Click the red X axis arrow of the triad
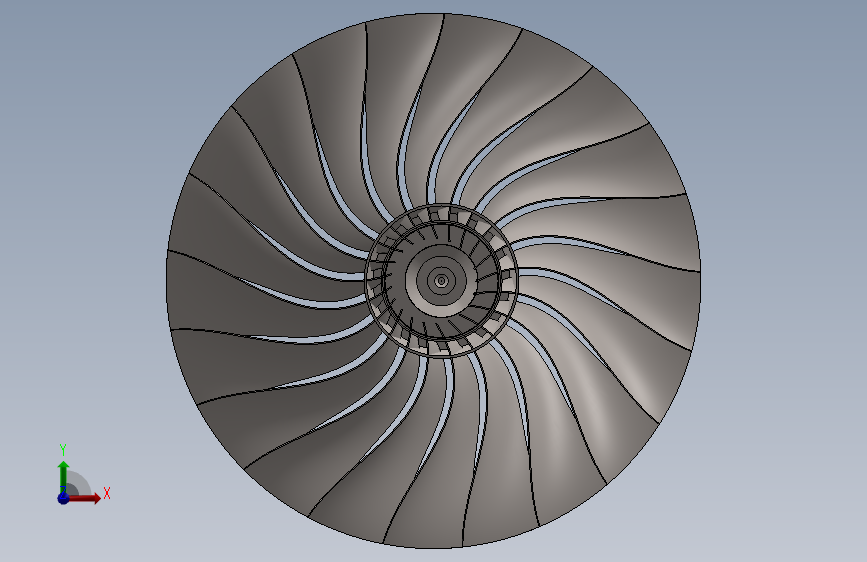 [83, 498]
